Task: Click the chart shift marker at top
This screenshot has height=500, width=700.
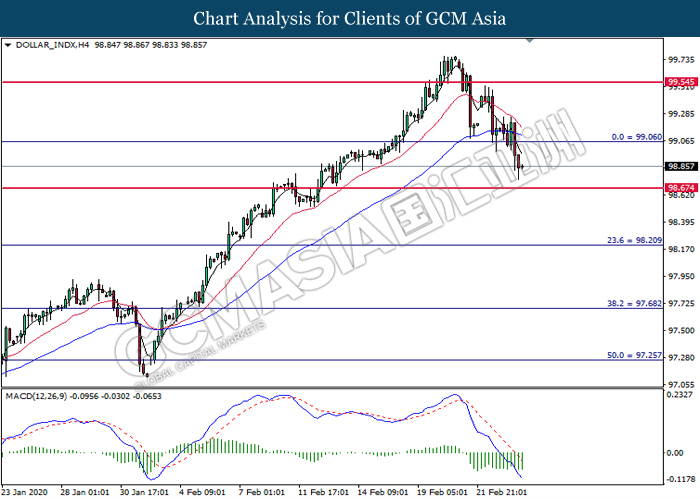Action: click(x=530, y=41)
